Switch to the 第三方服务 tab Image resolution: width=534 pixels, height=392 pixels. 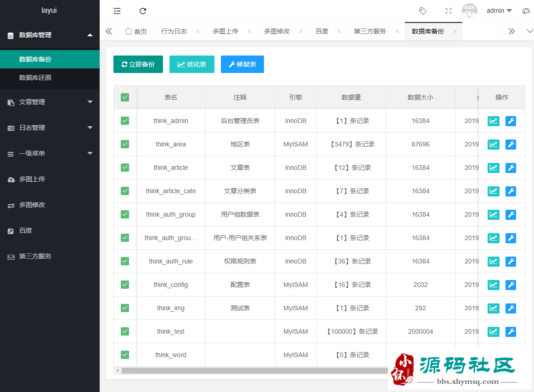click(x=370, y=31)
